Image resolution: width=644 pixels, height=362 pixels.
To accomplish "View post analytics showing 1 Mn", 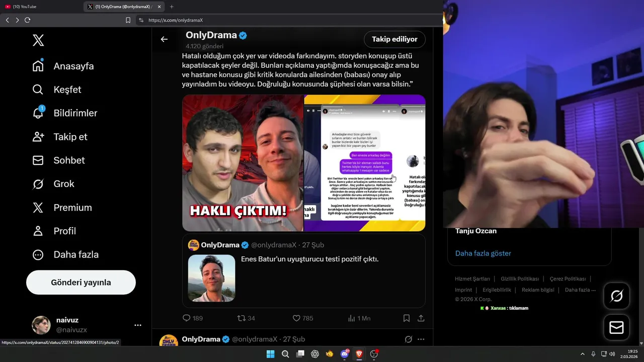I will [x=359, y=318].
